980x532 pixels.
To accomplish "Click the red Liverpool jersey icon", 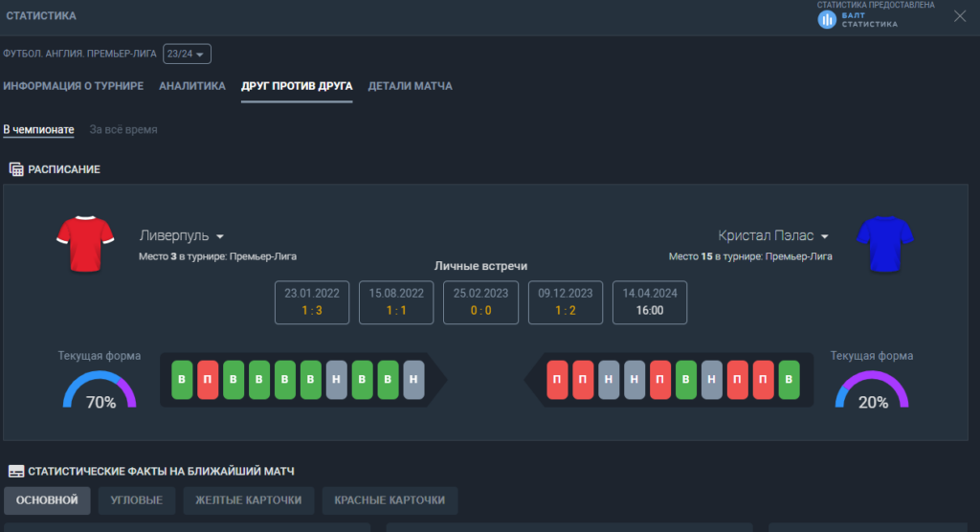I will [85, 244].
